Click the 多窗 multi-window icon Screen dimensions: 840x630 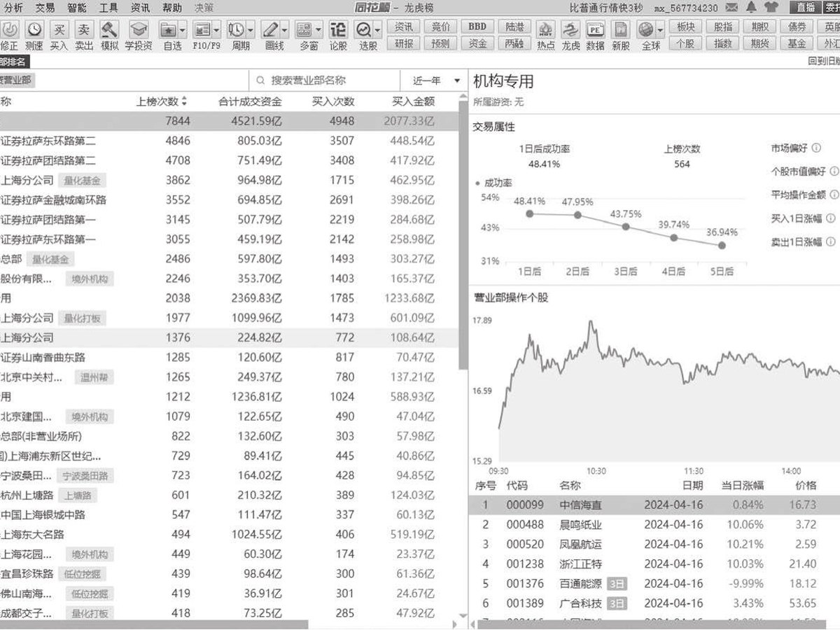click(x=304, y=29)
